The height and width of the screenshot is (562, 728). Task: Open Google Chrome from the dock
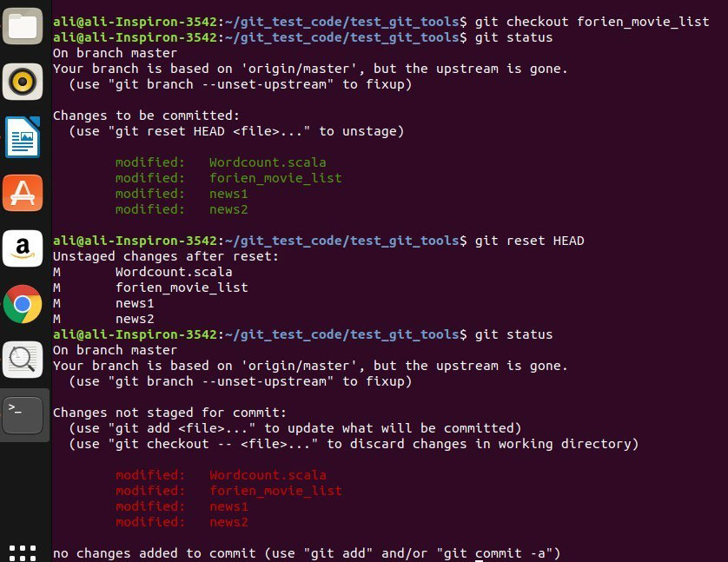point(23,304)
